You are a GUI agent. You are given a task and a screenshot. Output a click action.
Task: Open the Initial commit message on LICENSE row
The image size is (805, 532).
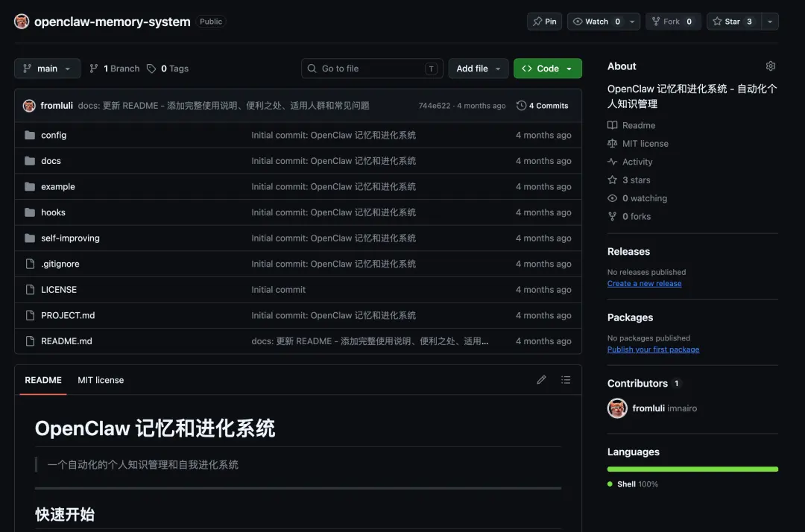(278, 289)
